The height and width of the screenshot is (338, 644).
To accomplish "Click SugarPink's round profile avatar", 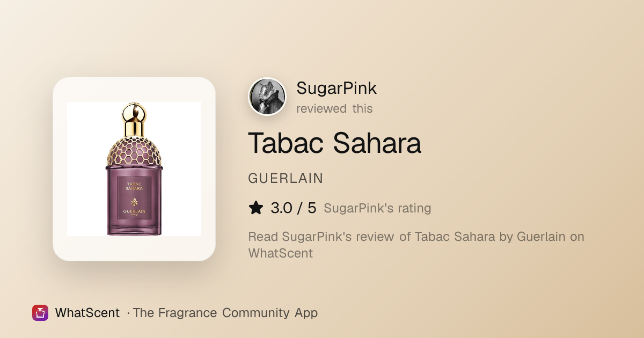I will pyautogui.click(x=267, y=97).
